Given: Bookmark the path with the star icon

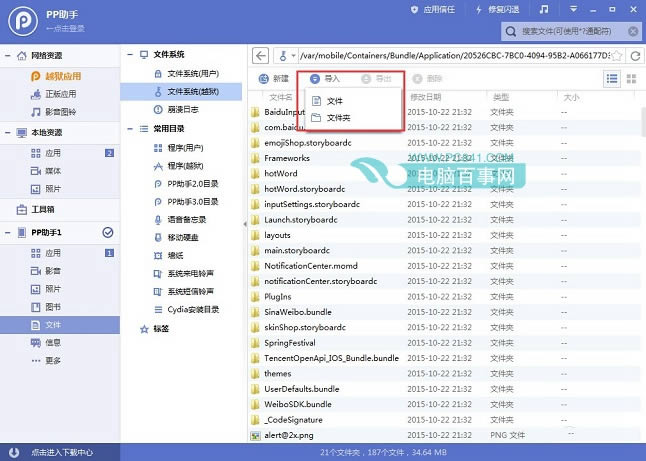Looking at the screenshot, I should pyautogui.click(x=617, y=56).
